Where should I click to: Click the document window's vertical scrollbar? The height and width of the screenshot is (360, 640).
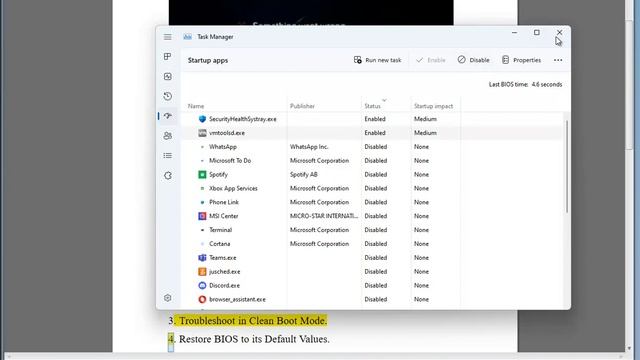[x=629, y=86]
